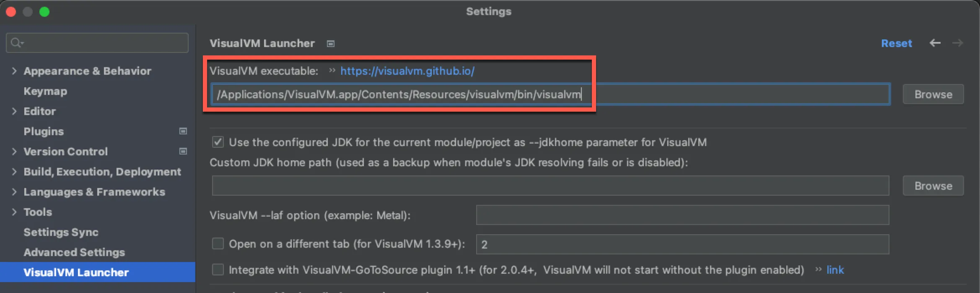Enable Open on a different tab checkbox

pyautogui.click(x=218, y=244)
